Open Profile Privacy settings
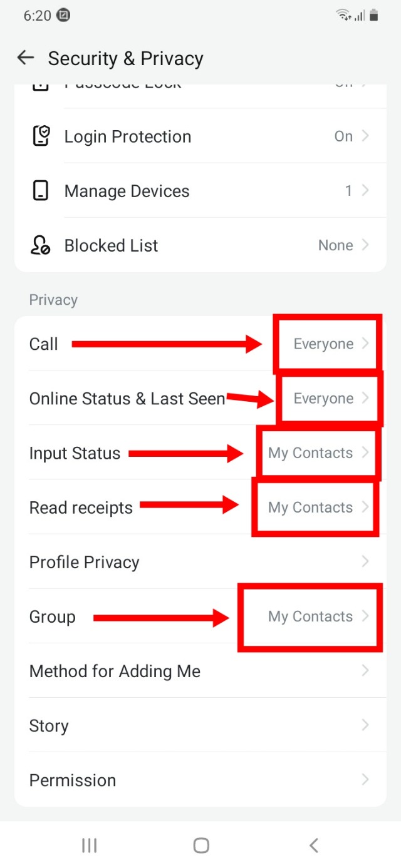This screenshot has width=401, height=868. click(200, 562)
